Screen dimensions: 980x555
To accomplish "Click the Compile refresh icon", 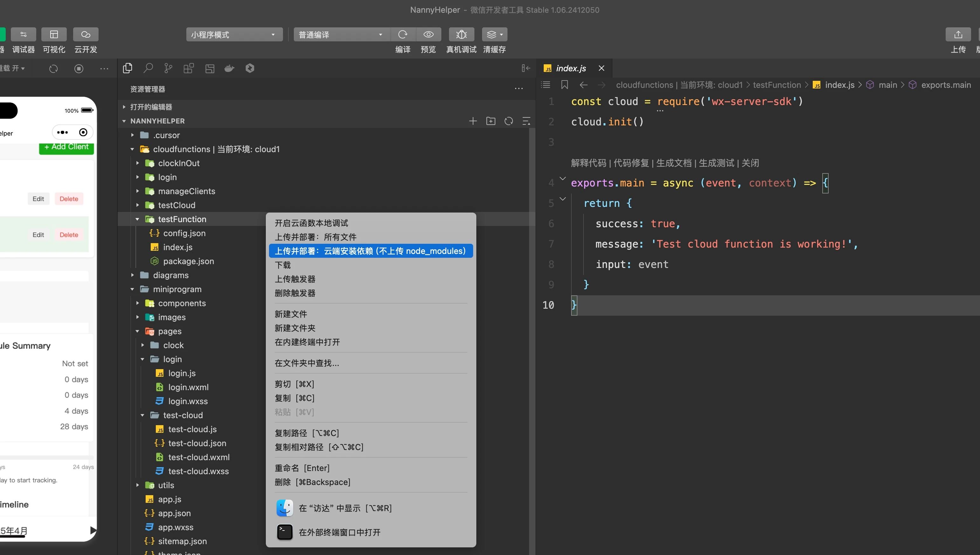I will click(x=403, y=35).
